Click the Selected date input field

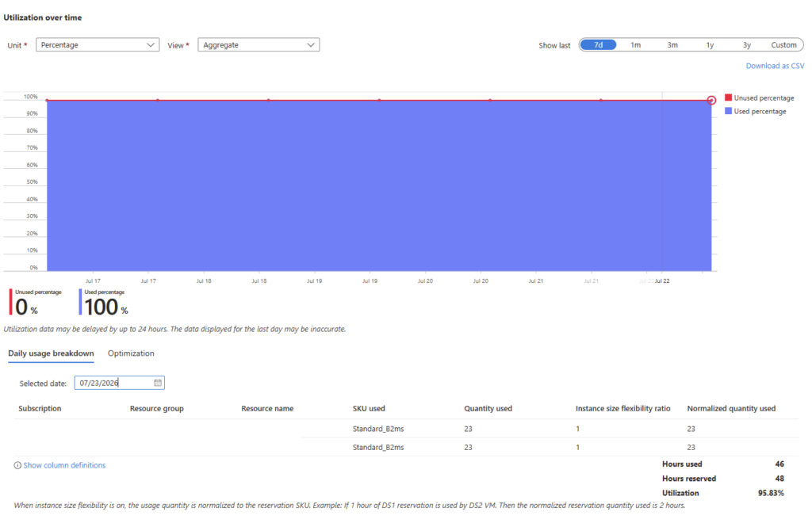(x=119, y=383)
